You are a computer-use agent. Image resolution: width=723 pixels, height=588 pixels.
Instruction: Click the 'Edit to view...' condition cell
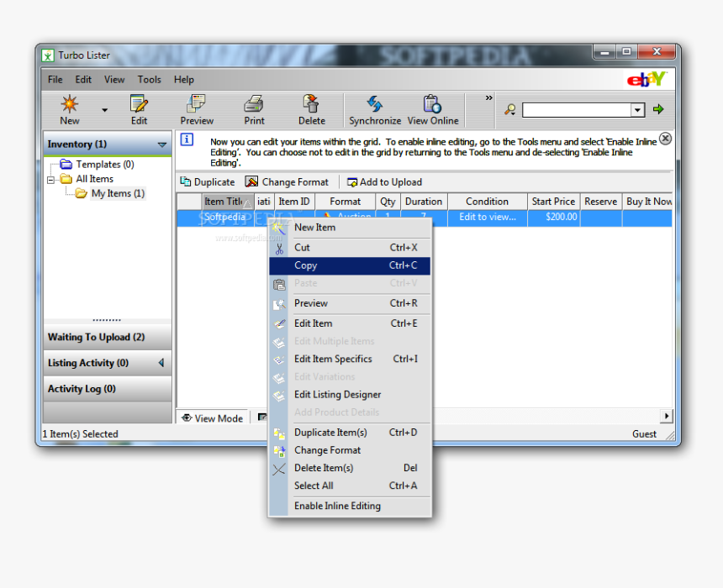point(488,217)
